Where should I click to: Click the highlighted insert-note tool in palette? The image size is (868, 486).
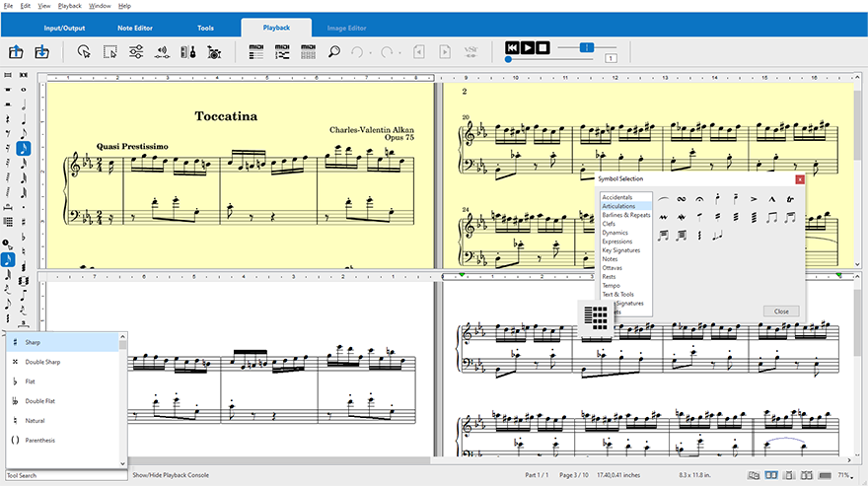point(8,259)
